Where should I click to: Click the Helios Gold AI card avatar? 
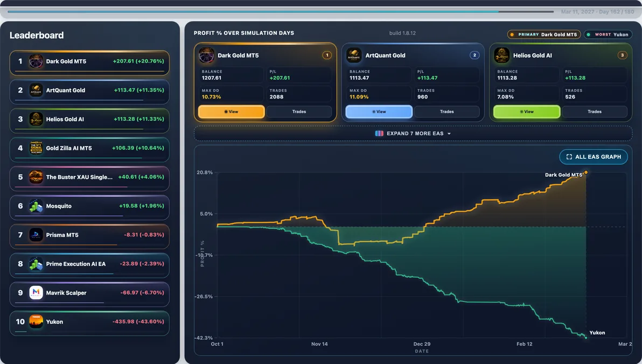[501, 55]
